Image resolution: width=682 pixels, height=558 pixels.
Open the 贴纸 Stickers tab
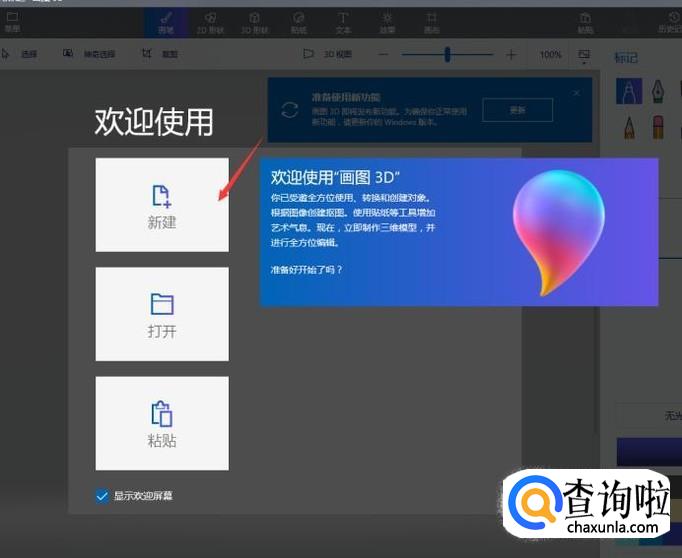pos(299,23)
